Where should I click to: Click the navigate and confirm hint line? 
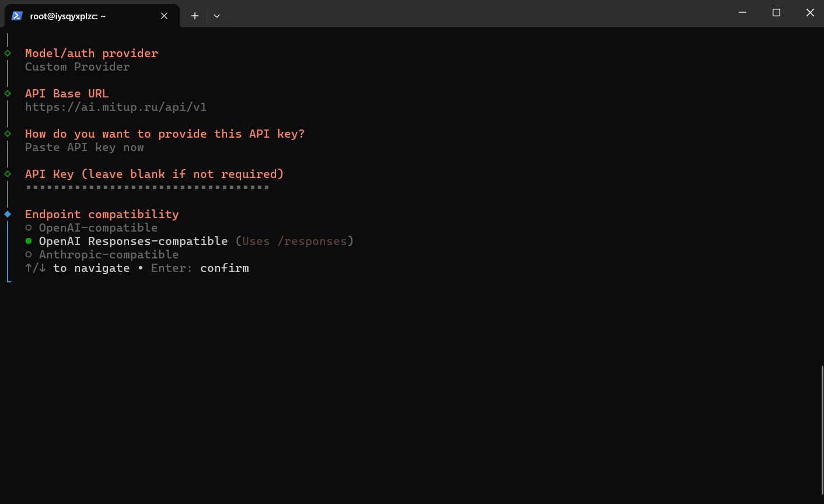point(137,268)
